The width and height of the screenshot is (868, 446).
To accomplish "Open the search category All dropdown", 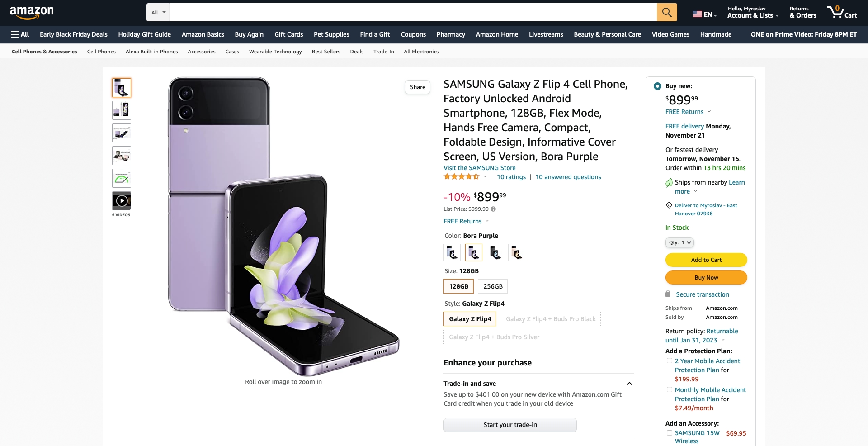I will [158, 13].
